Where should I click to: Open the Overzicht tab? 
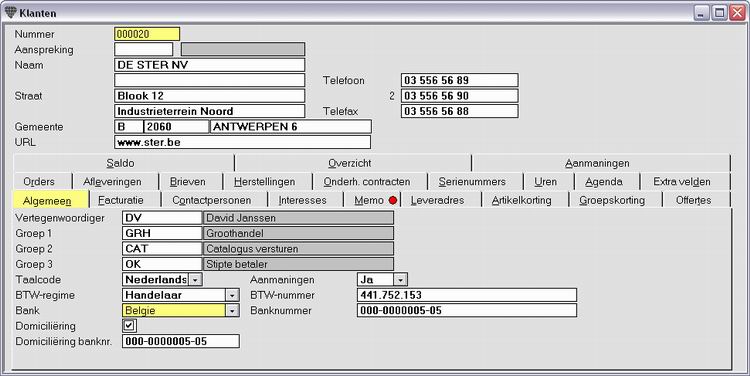353,163
